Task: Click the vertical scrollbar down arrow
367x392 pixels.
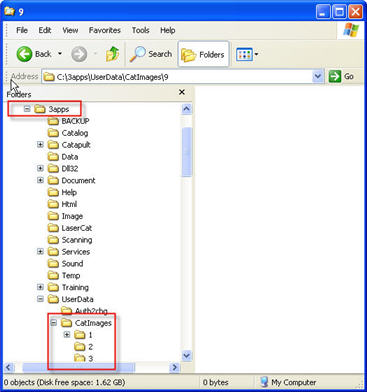Action: (187, 356)
